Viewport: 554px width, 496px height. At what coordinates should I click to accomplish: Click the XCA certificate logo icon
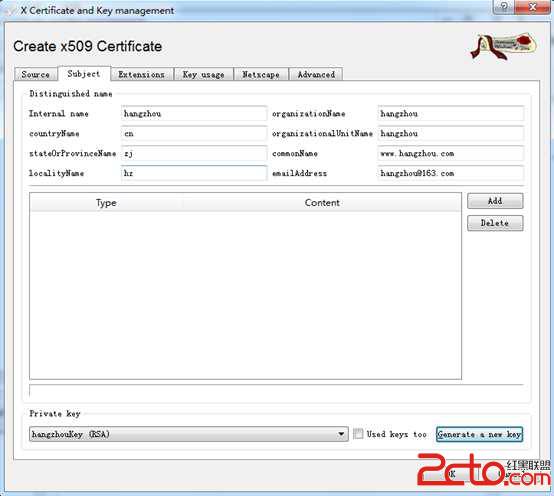click(503, 46)
